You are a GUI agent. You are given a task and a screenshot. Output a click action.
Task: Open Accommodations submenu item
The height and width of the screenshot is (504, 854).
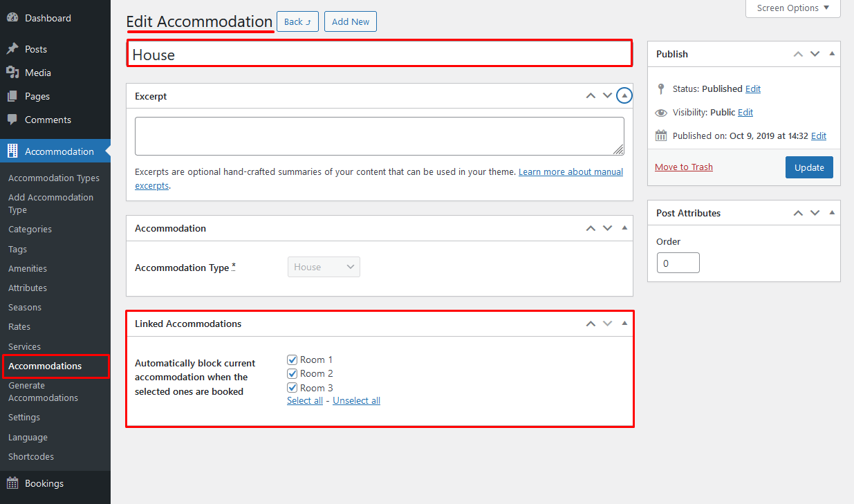[x=45, y=366]
